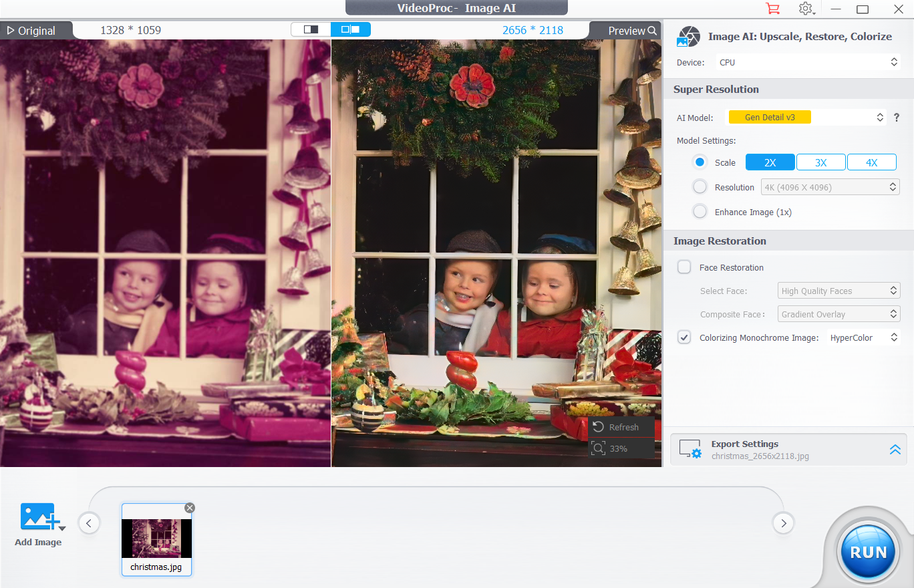The height and width of the screenshot is (588, 914).
Task: Open the shopping cart icon
Action: pos(772,9)
